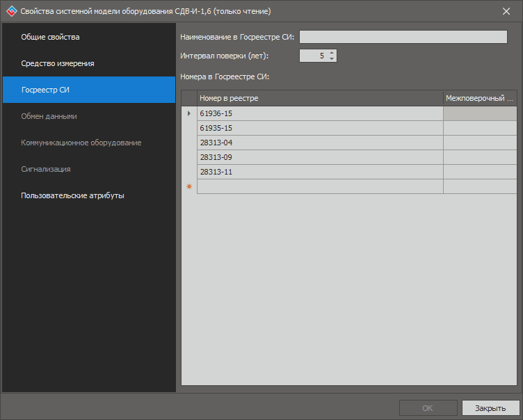Image resolution: width=523 pixels, height=420 pixels.
Task: Click the Межповерочный column header
Action: tap(480, 99)
